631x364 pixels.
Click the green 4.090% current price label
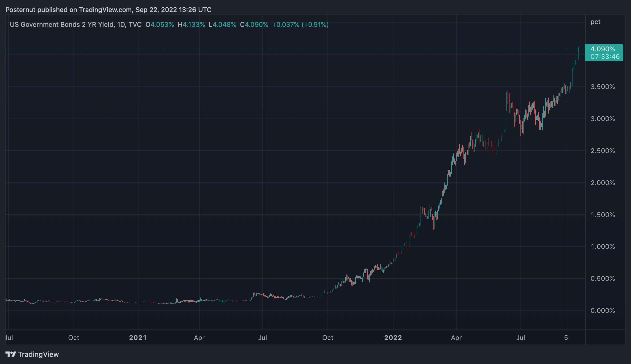603,49
